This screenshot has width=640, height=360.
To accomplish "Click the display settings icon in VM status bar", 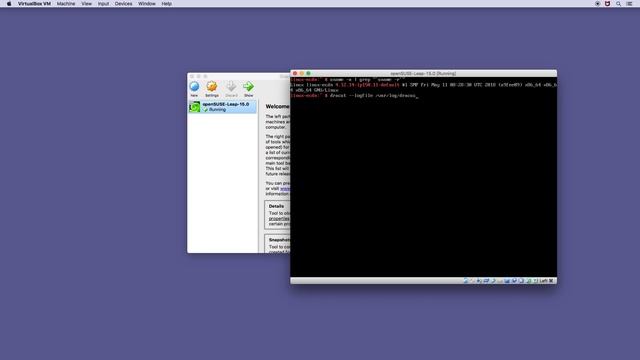I will tap(507, 281).
